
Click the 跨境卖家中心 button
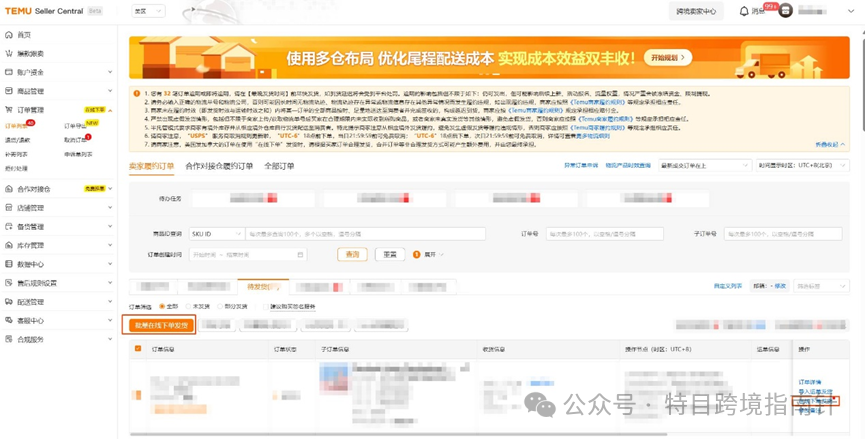pos(696,11)
